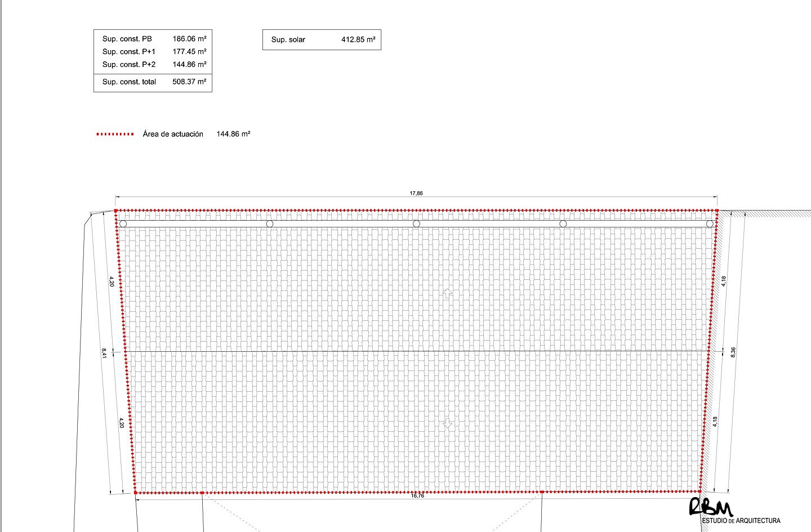This screenshot has width=811, height=532.
Task: Click the 412.85 m² solar area value
Action: [358, 39]
